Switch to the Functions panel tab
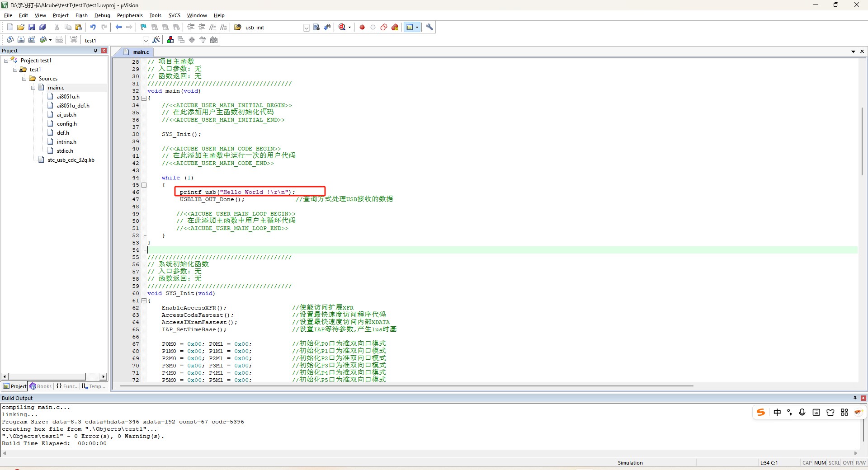868x470 pixels. coord(67,386)
